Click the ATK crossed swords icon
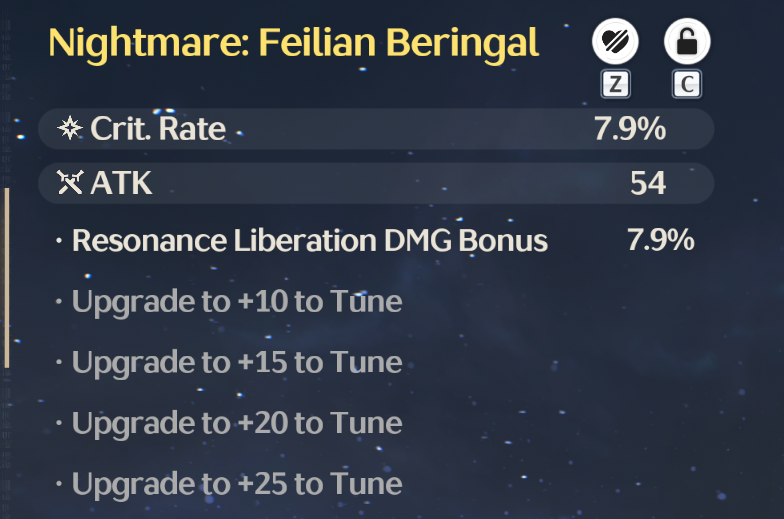This screenshot has width=784, height=519. (70, 182)
